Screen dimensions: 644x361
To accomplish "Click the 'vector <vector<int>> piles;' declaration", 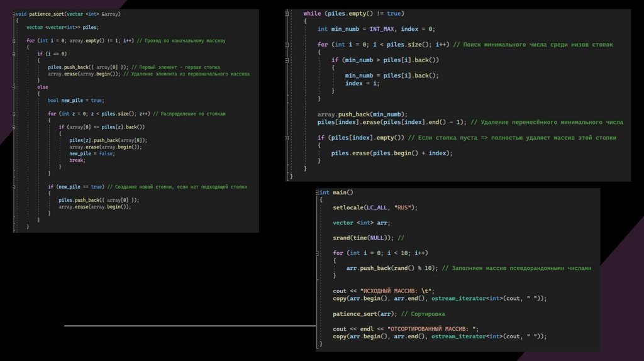I will 62,27.
